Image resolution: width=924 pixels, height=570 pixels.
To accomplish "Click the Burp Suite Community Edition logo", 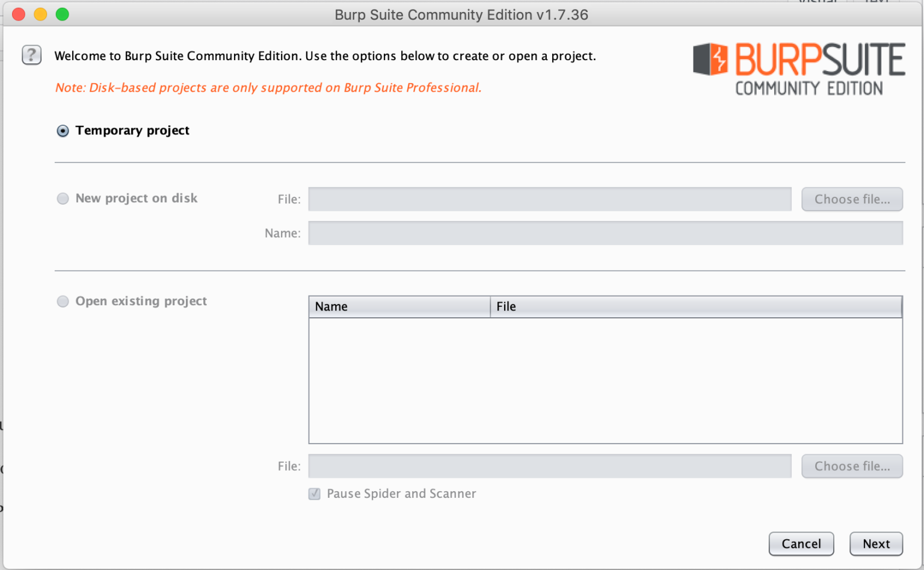I will 799,69.
